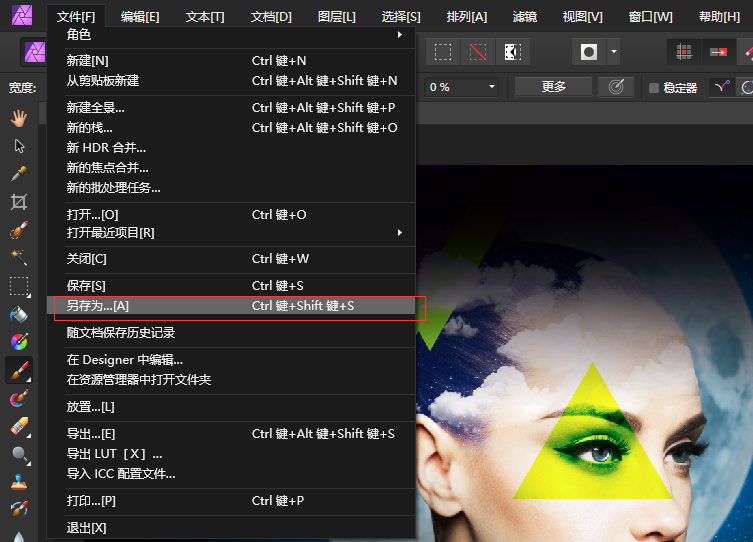Click the Affinity Photo app logo
753x542 pixels.
coord(22,15)
